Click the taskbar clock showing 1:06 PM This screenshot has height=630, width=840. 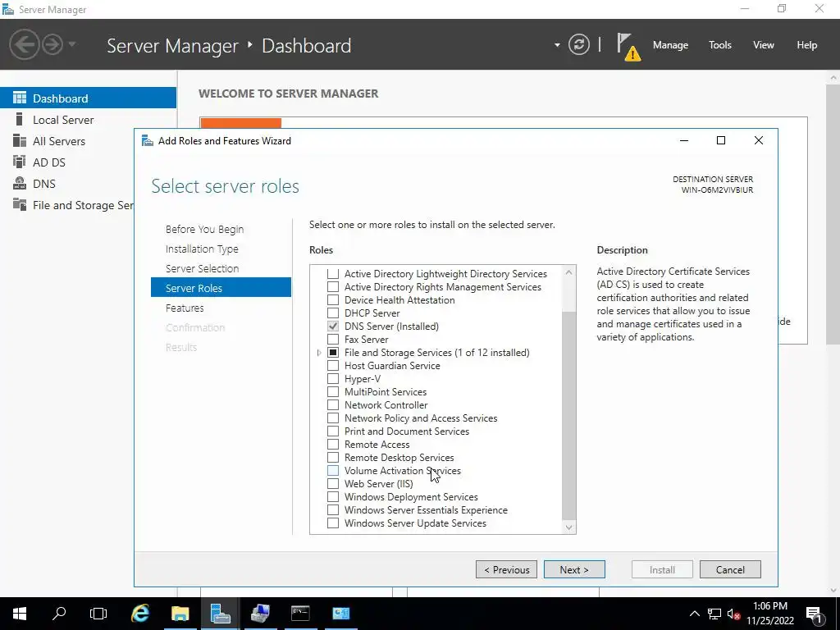(770, 614)
